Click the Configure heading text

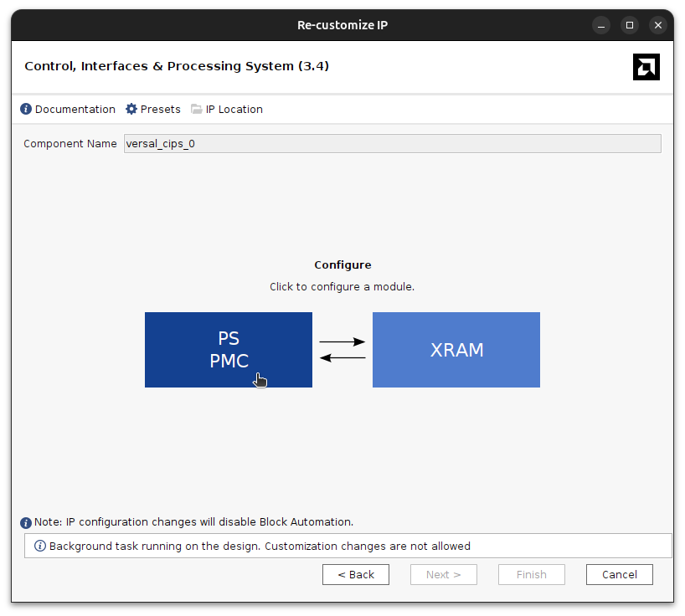point(342,264)
